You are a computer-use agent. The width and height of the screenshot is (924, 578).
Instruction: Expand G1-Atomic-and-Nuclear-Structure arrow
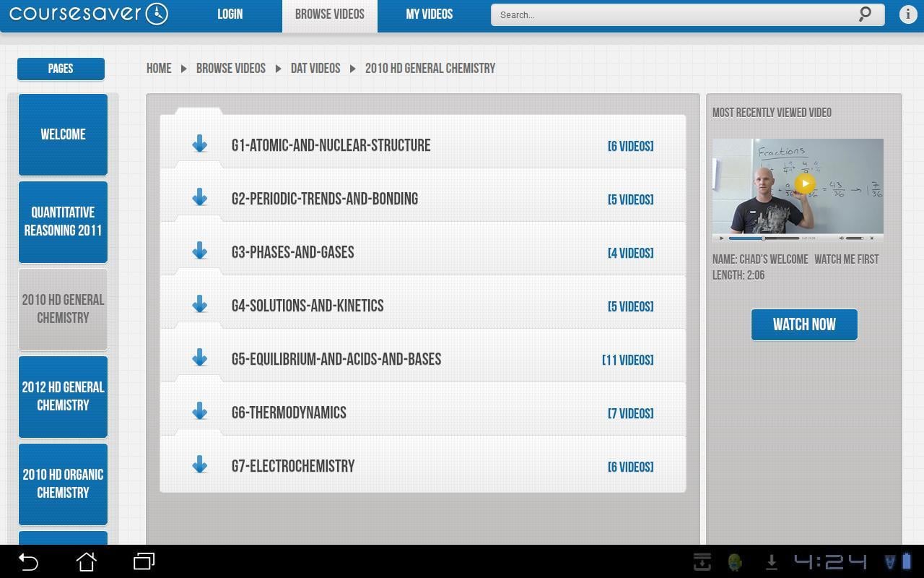point(200,144)
